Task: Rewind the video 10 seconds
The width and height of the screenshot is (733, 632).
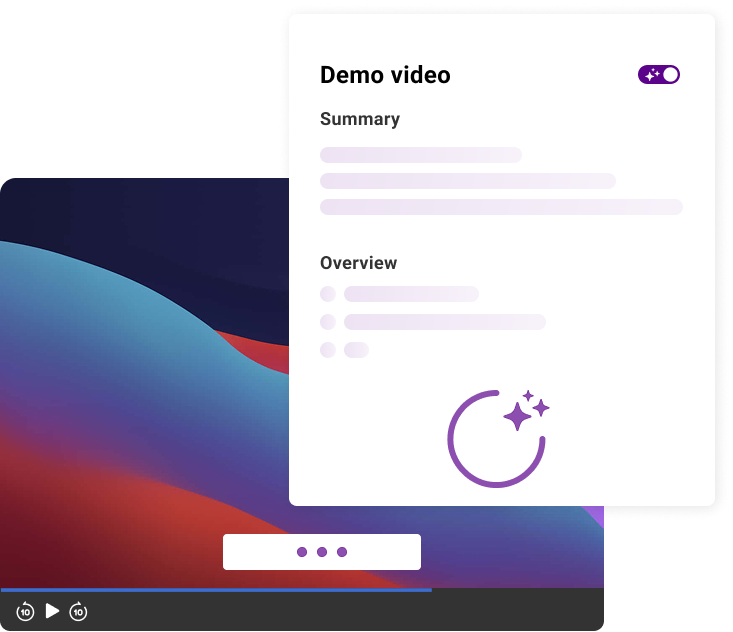Action: click(x=25, y=611)
